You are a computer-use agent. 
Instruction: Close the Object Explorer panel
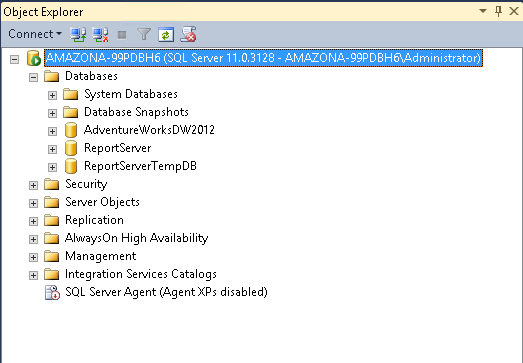click(x=514, y=11)
